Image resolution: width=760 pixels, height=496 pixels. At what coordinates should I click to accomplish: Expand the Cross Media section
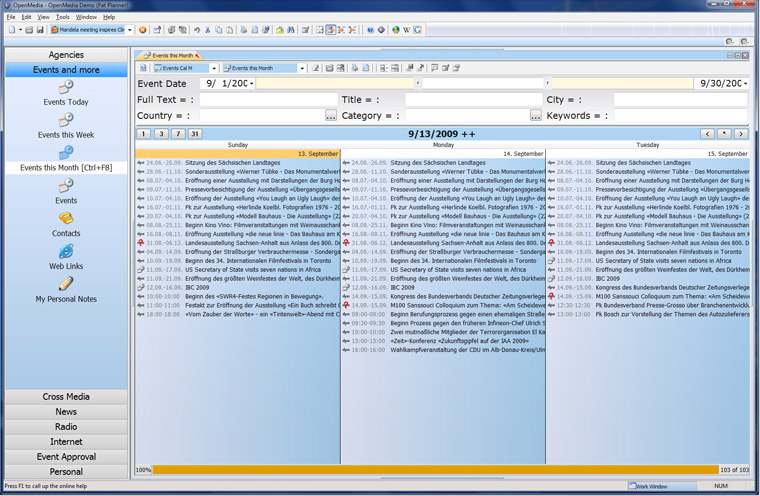(66, 397)
